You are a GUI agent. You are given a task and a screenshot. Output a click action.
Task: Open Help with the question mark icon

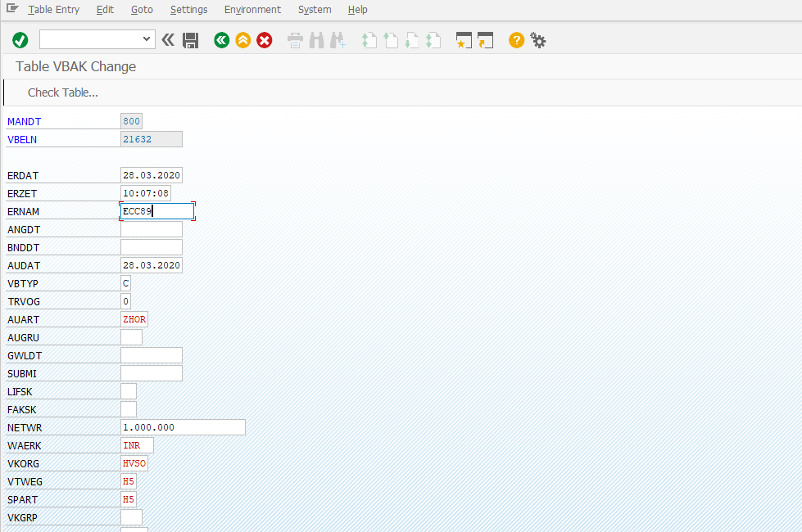point(515,39)
